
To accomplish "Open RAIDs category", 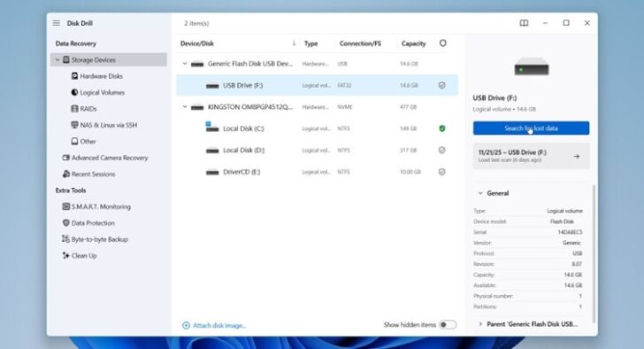I will (x=88, y=109).
